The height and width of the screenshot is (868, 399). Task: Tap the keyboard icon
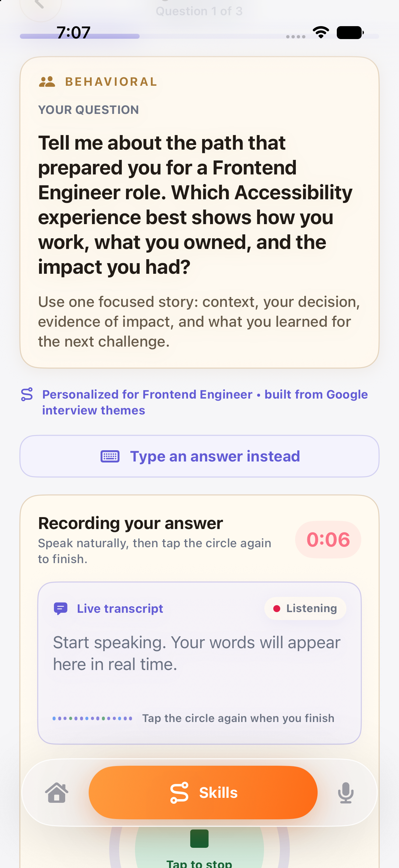click(x=110, y=457)
